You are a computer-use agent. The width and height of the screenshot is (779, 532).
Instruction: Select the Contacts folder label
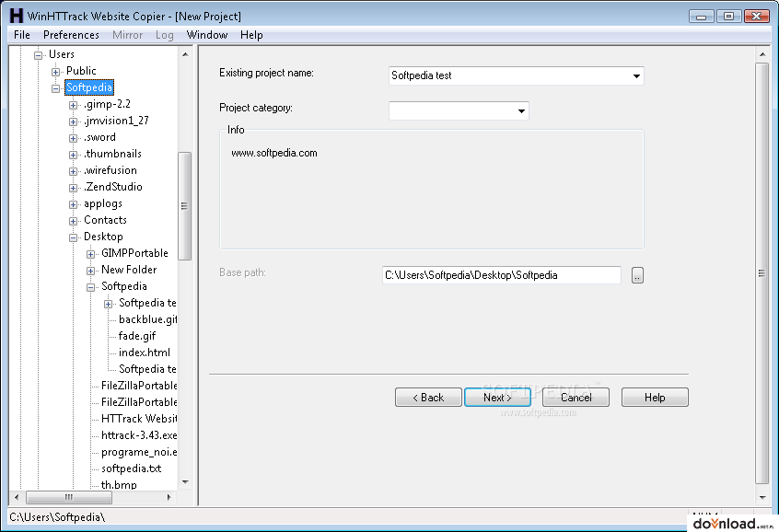pyautogui.click(x=105, y=220)
